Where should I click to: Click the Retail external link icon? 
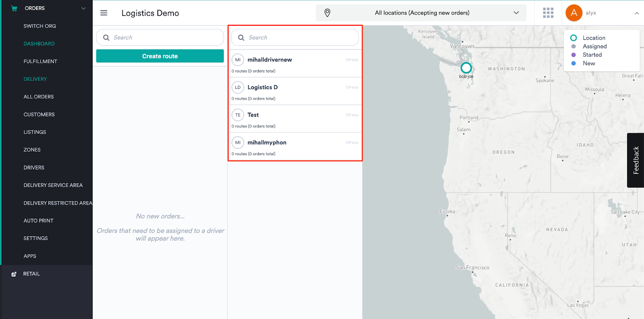(x=14, y=274)
